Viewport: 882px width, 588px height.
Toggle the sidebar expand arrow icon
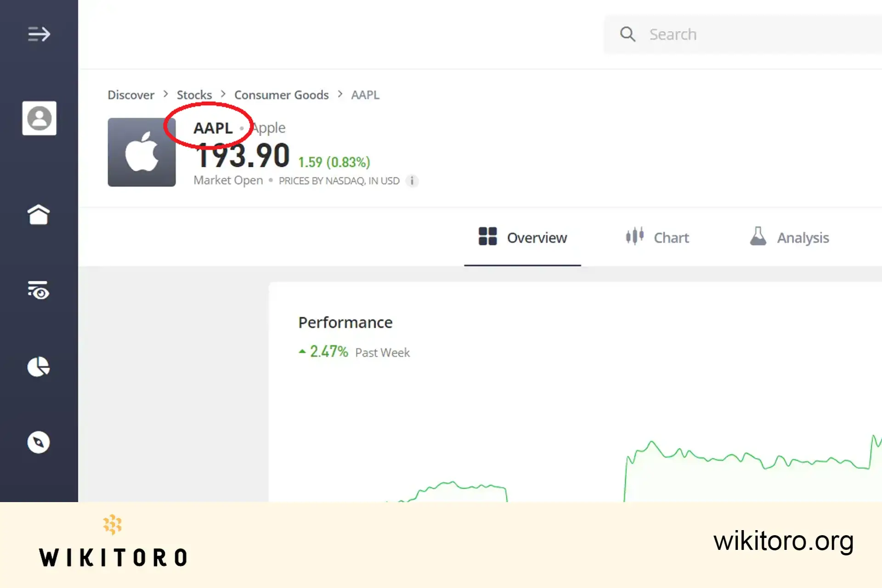[38, 34]
